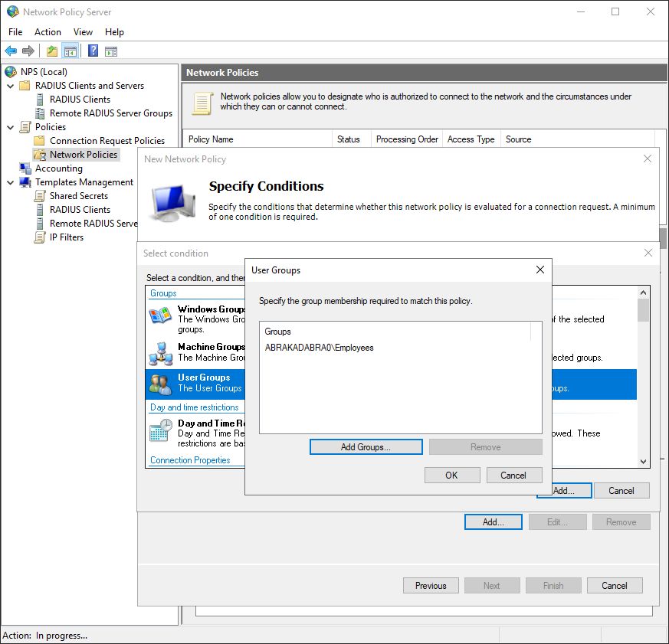Click the Groups column header in User Groups
This screenshot has width=669, height=644.
tap(395, 332)
